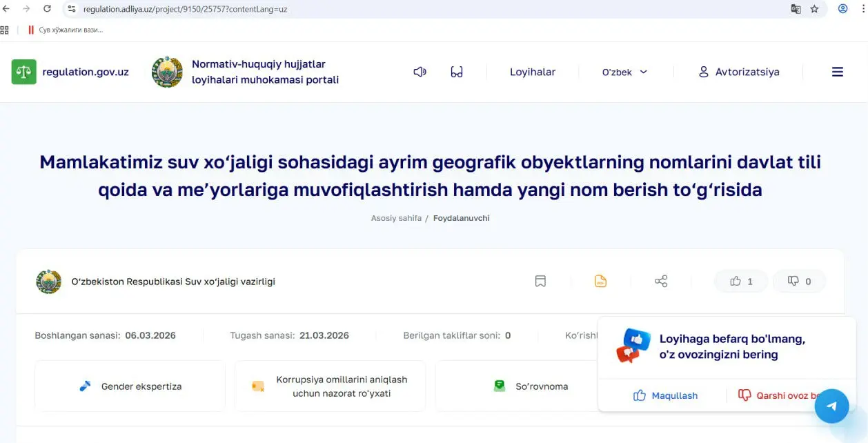Open the hamburger menu in header
The width and height of the screenshot is (868, 443).
837,72
